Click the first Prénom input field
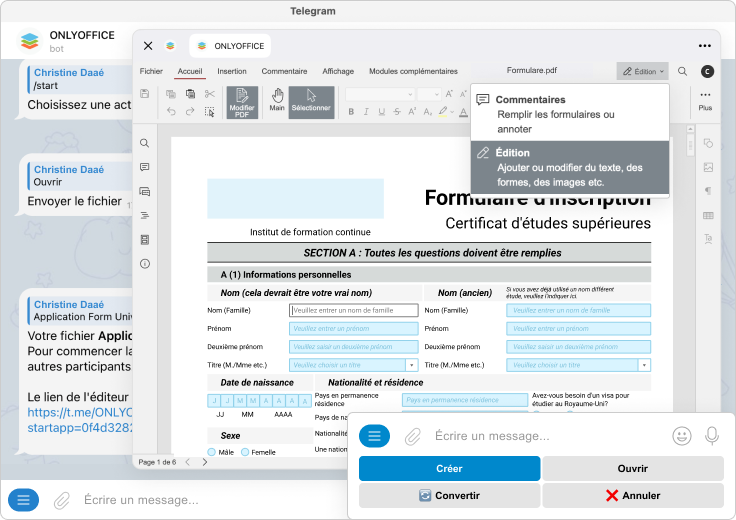The width and height of the screenshot is (736, 520). 353,329
